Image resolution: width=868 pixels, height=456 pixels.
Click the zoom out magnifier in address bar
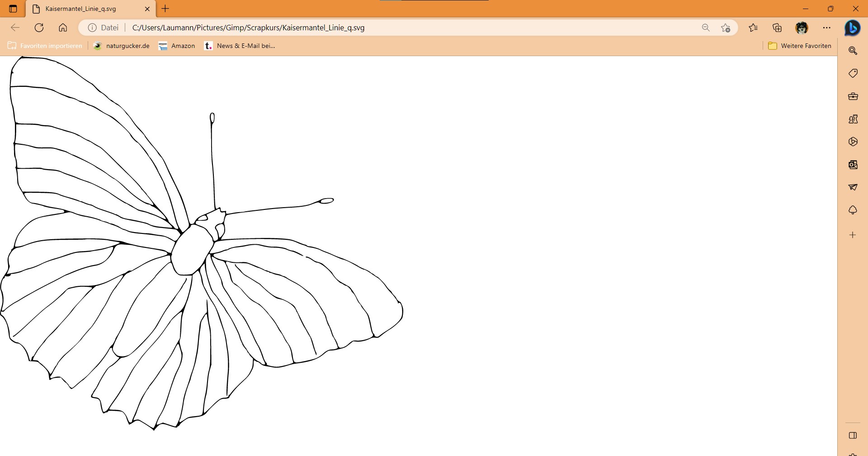pos(706,28)
